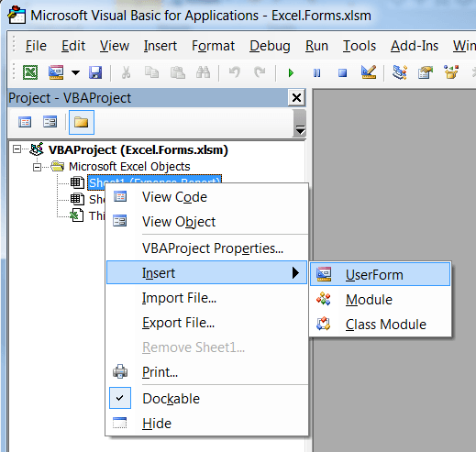Click the Properties Window toolbar icon
Image resolution: width=476 pixels, height=452 pixels.
tap(426, 72)
